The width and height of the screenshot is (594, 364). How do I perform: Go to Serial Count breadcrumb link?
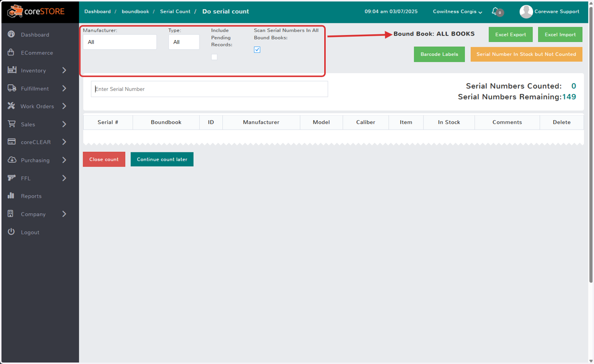point(175,11)
